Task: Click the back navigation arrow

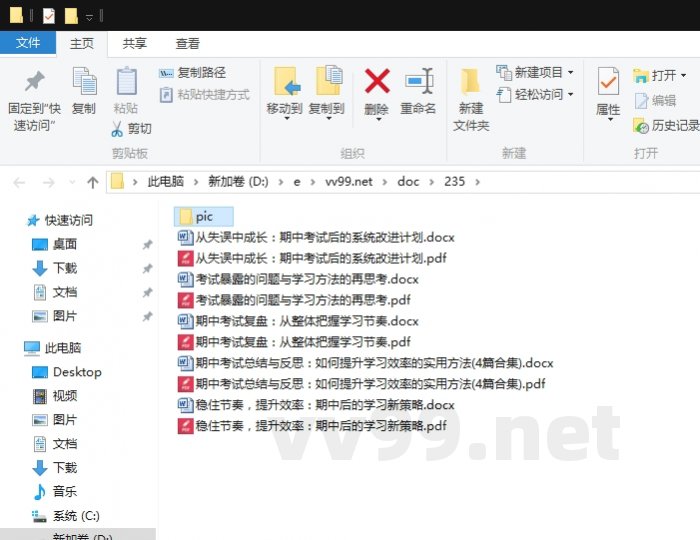Action: click(19, 182)
